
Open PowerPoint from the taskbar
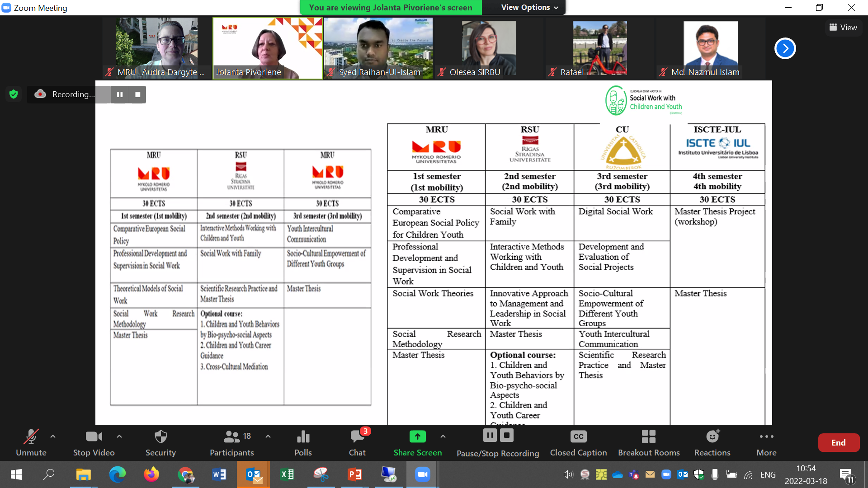tap(355, 474)
